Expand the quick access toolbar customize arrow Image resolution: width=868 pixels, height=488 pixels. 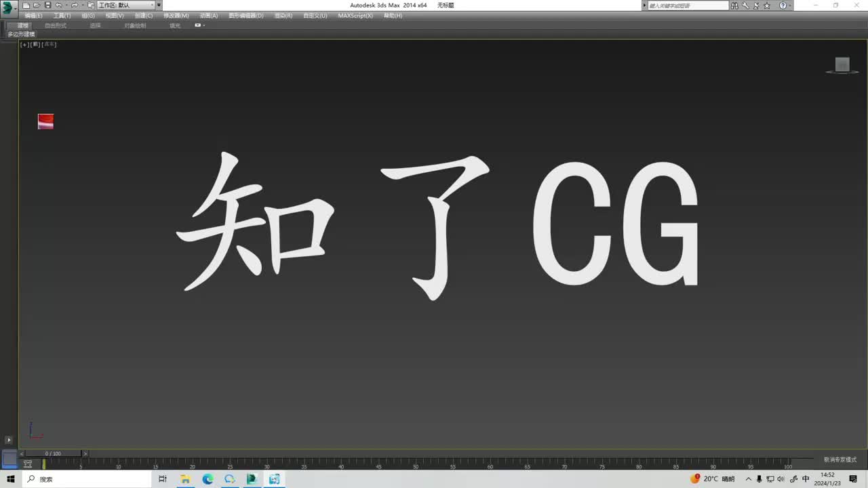pos(159,5)
